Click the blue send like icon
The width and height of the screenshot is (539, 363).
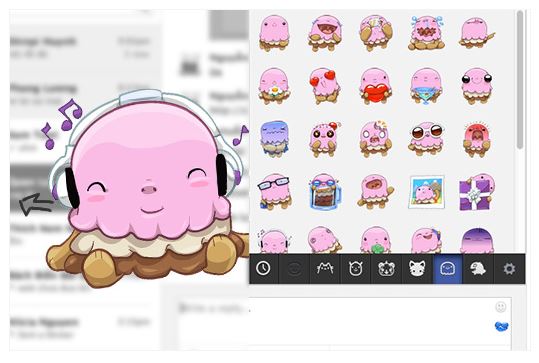click(502, 326)
